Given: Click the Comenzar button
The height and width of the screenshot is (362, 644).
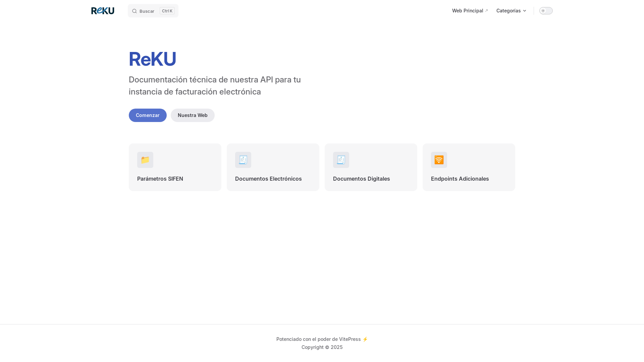Looking at the screenshot, I should tap(148, 115).
